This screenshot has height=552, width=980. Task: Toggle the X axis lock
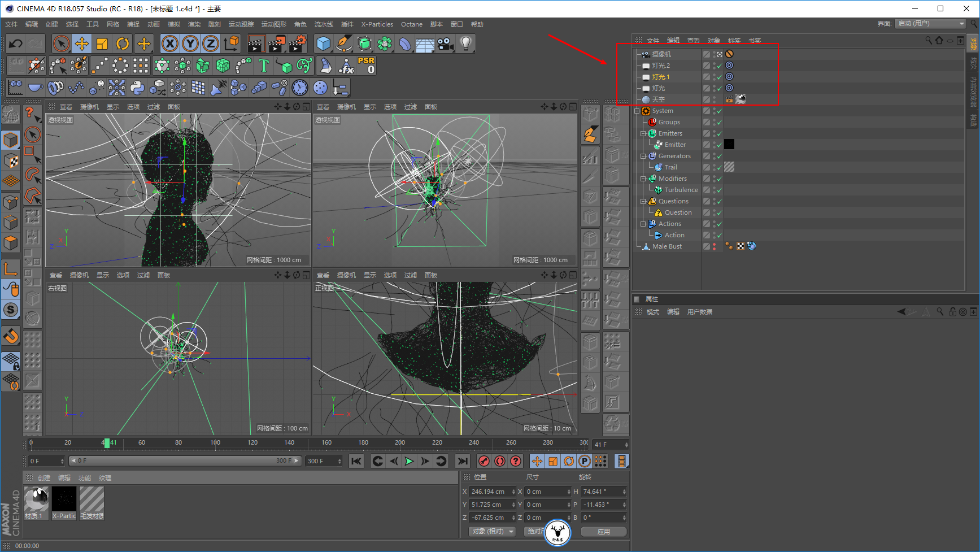pyautogui.click(x=170, y=44)
